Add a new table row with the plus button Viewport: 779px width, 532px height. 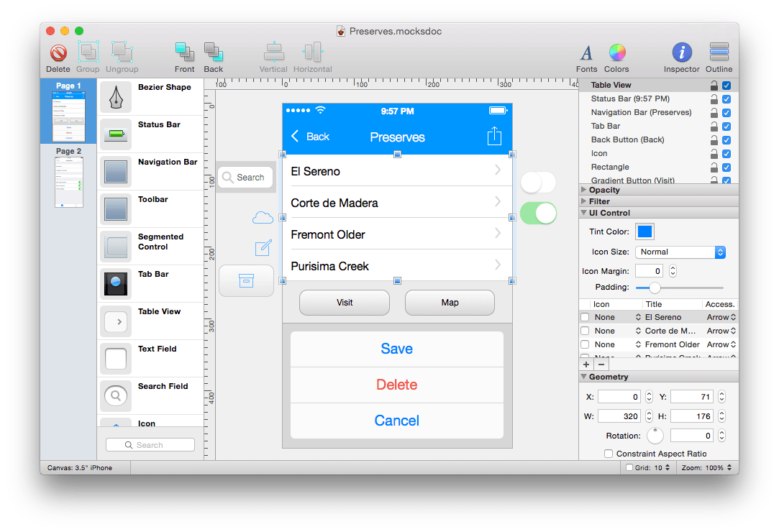click(586, 364)
